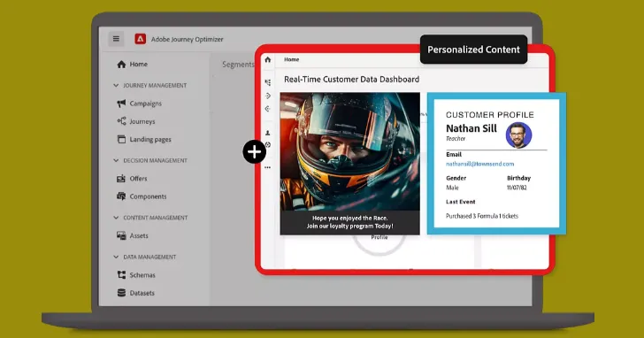Click the Components icon

point(121,196)
